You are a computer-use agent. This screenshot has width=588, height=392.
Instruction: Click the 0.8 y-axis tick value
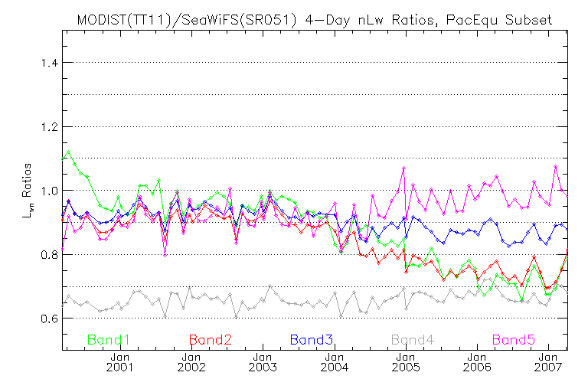pos(49,255)
